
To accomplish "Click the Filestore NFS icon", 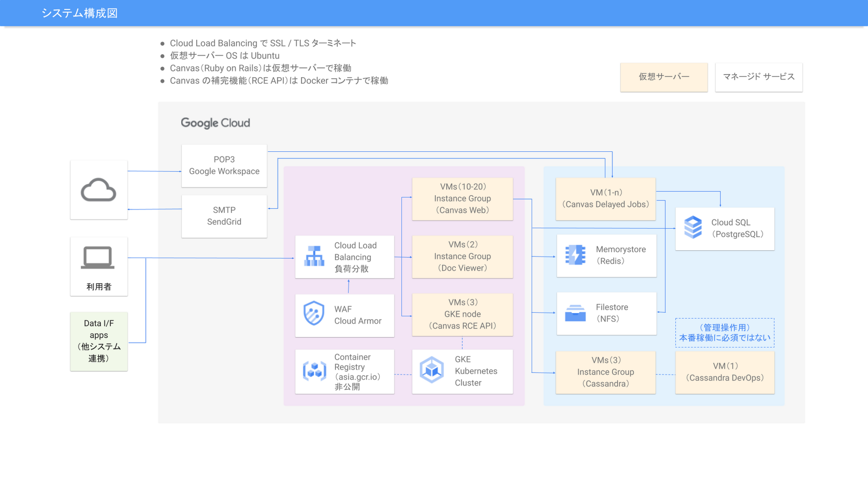I will [x=575, y=313].
